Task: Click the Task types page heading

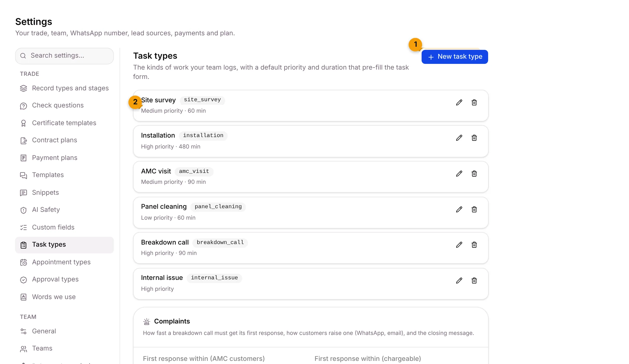Action: pyautogui.click(x=155, y=56)
